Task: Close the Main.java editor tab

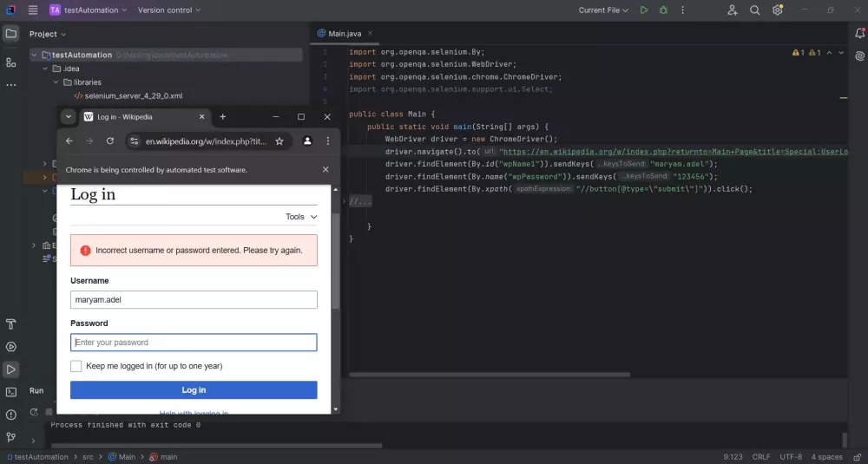Action: coord(370,34)
